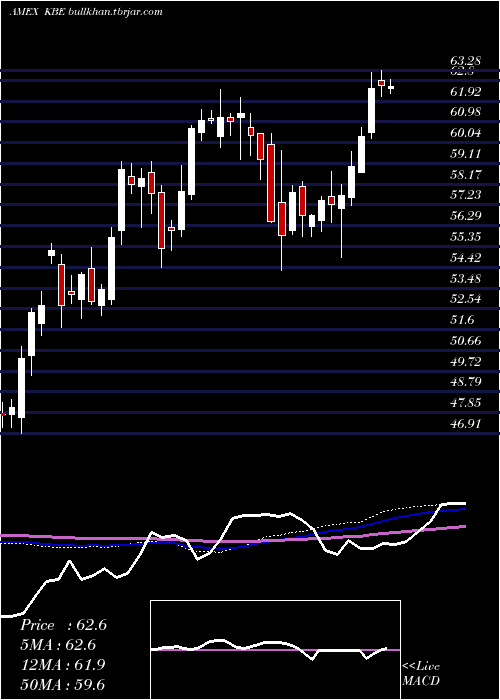Click the 48.79 price axis label
500x700 pixels.
point(466,383)
